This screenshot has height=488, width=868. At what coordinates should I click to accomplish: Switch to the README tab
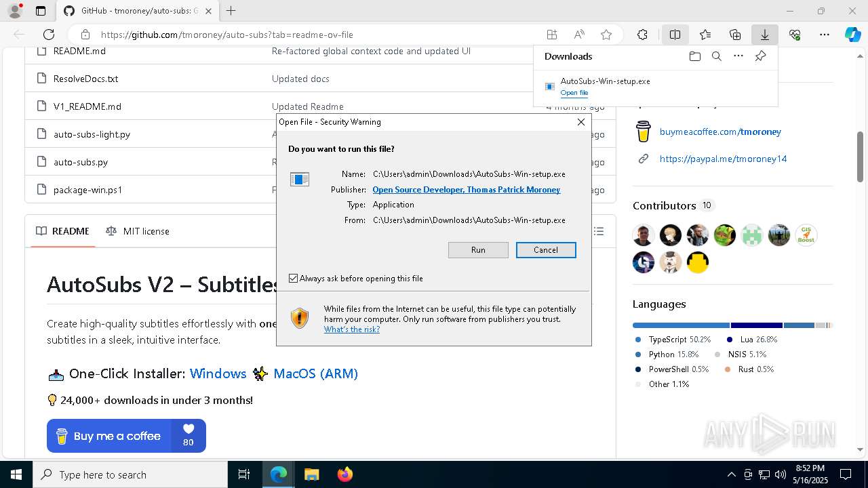tap(62, 231)
